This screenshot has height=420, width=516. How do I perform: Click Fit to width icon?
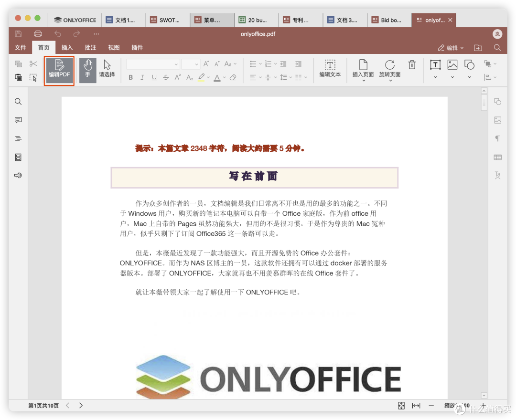click(416, 406)
